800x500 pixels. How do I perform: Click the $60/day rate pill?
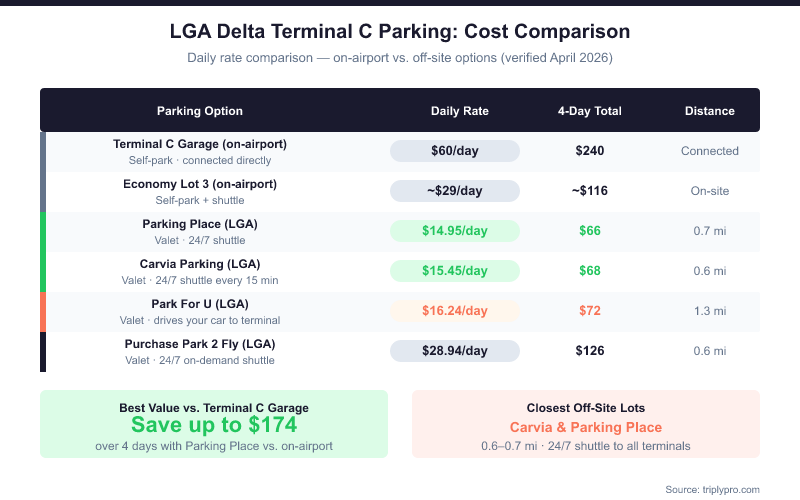[x=455, y=151]
